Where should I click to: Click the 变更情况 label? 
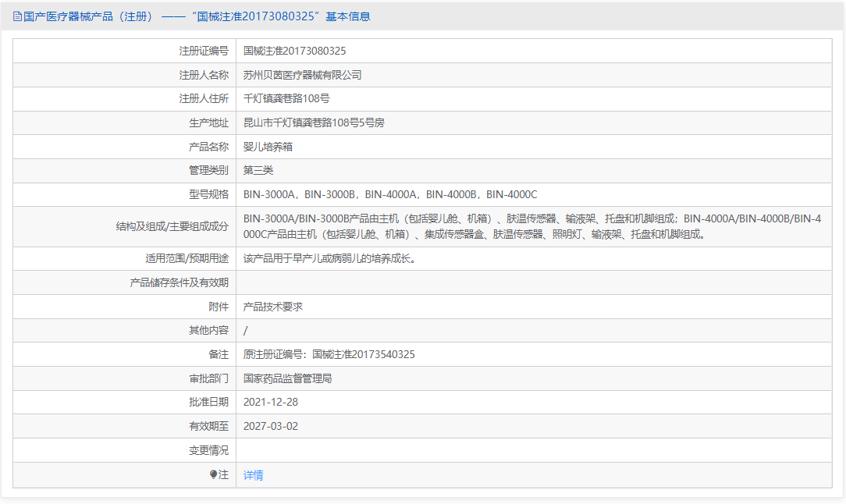click(209, 450)
